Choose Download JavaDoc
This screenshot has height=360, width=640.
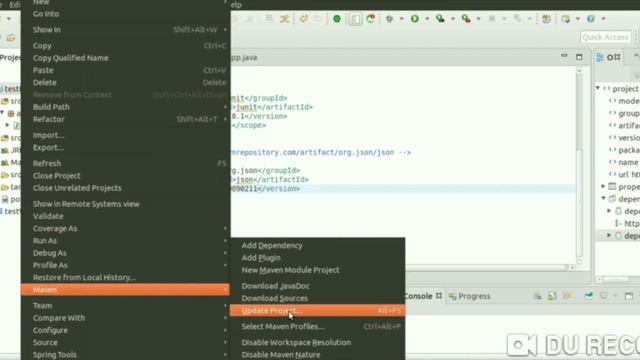click(318, 286)
